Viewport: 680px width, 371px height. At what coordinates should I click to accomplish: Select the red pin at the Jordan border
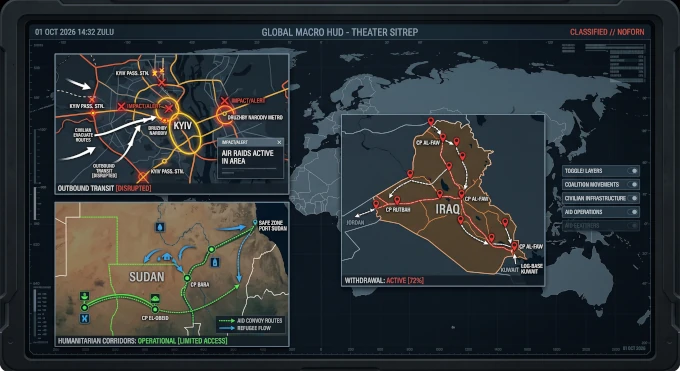[x=376, y=204]
